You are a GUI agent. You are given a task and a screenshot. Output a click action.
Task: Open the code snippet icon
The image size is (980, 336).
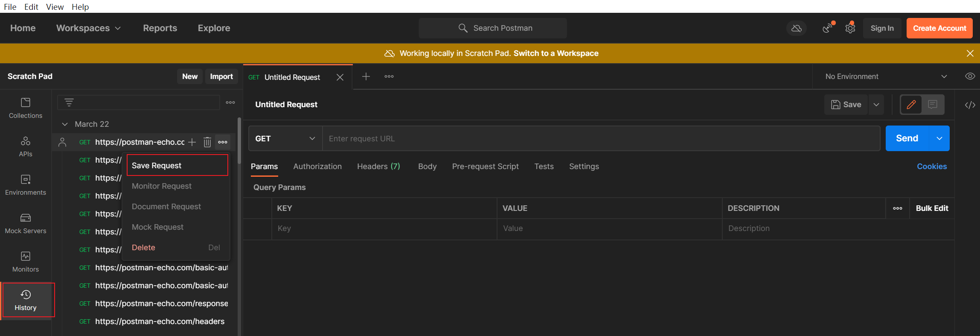970,105
